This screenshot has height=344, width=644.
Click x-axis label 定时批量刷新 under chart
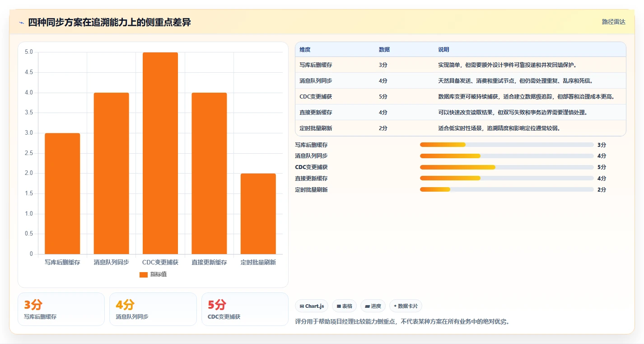(258, 262)
